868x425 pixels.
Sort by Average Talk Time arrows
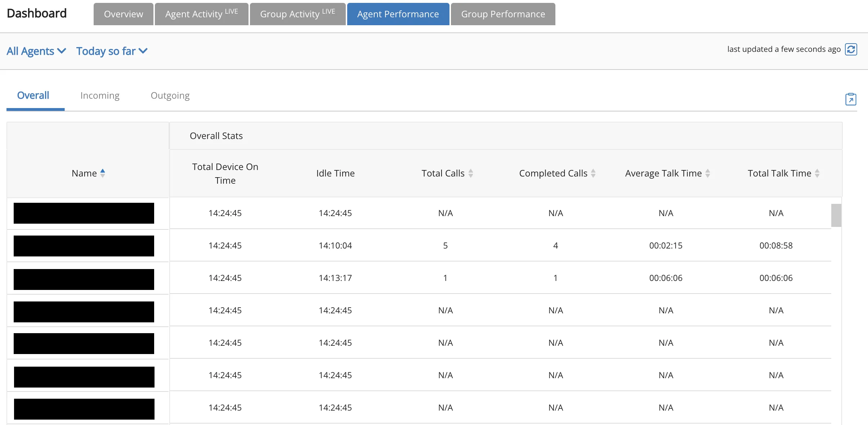[x=708, y=173]
